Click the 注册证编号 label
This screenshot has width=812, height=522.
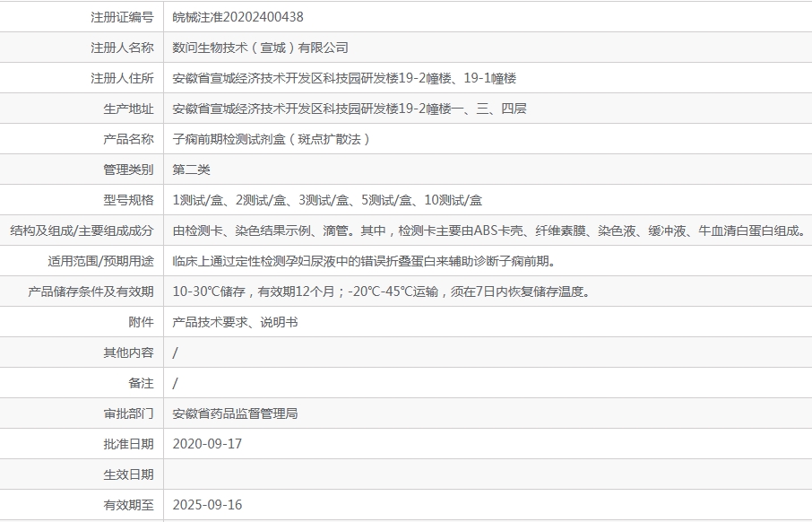[x=122, y=17]
